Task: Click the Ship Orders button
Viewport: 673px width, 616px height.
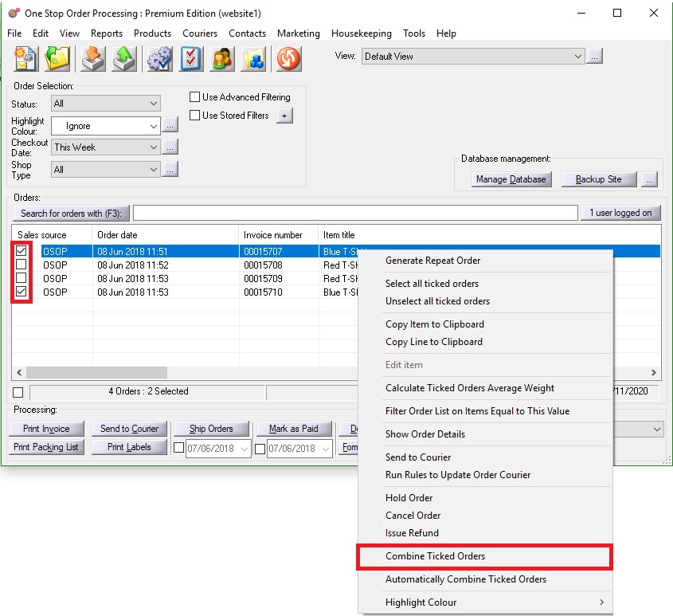Action: (211, 428)
